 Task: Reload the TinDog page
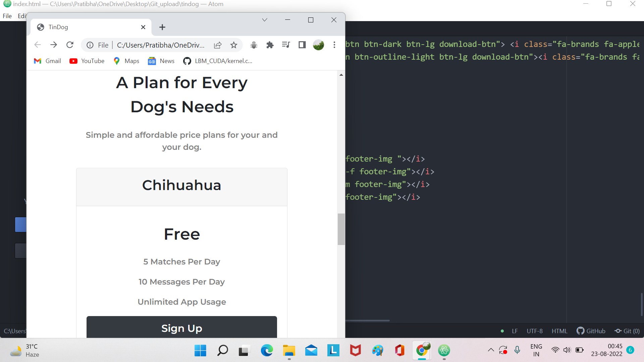70,45
